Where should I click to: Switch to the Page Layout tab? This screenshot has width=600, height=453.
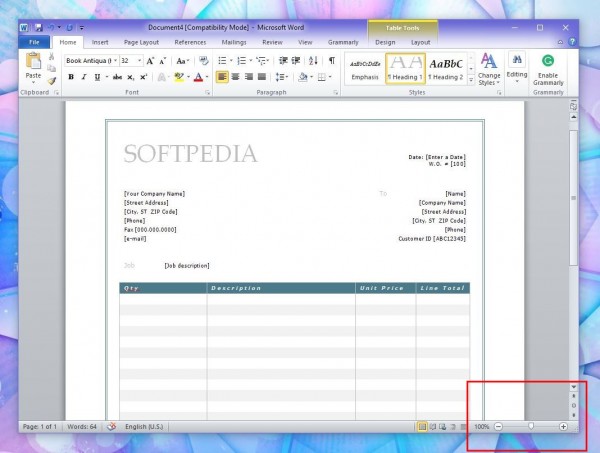coord(141,42)
